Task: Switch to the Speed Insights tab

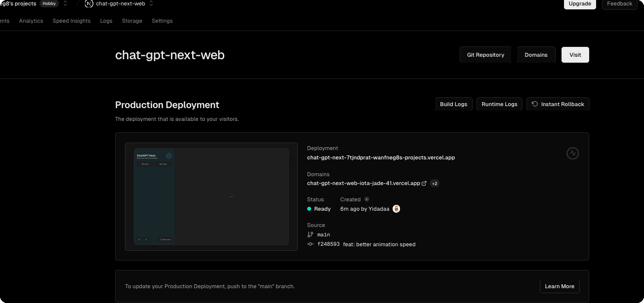Action: tap(72, 21)
